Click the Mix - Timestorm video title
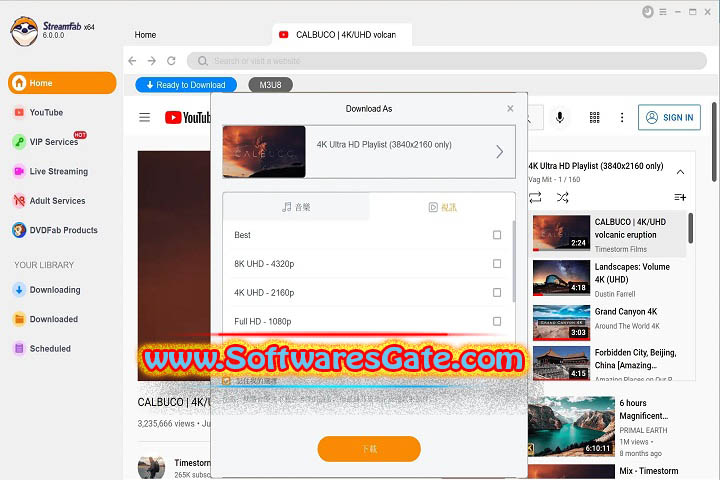Viewport: 720px width, 480px height. click(x=649, y=471)
